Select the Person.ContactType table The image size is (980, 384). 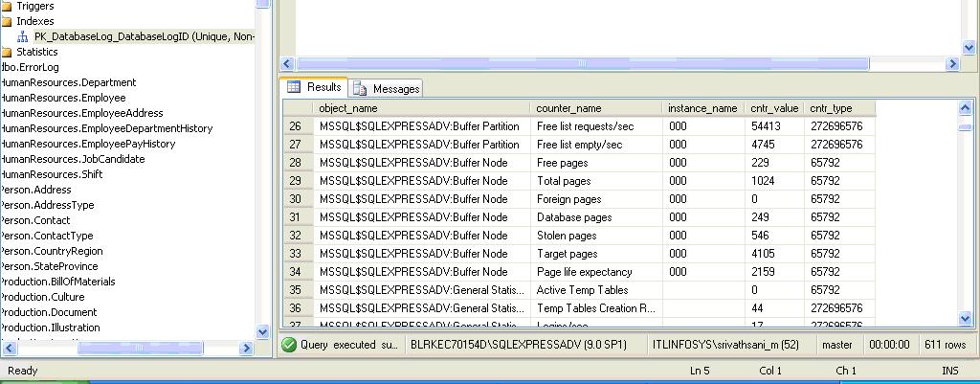click(47, 236)
